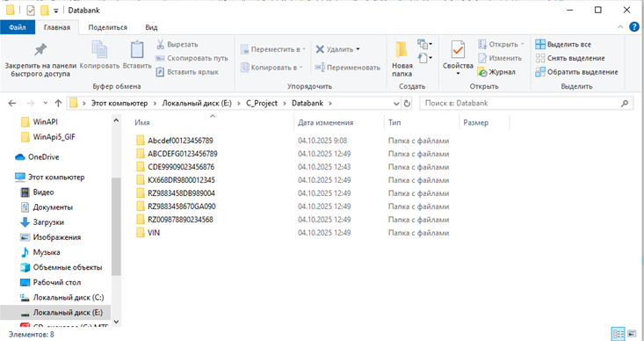Pin to Quick access panel icon
Viewport: 644px width, 341px height.
tap(40, 50)
